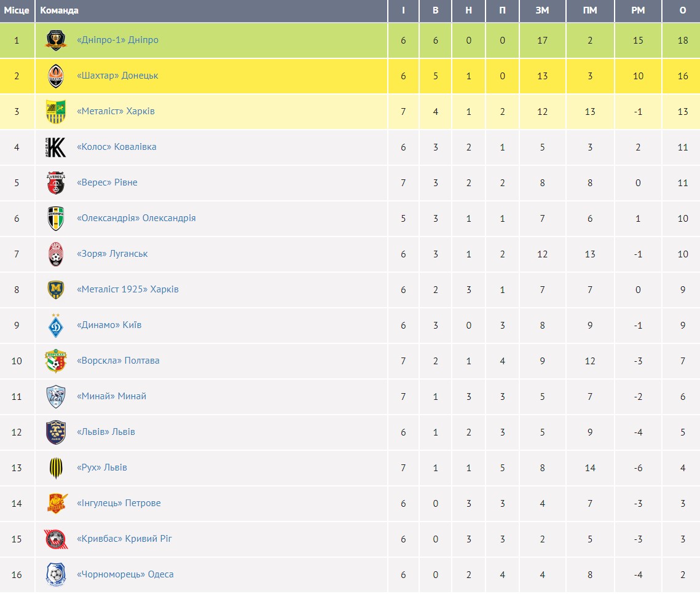Click the Metalist Kharkiv club emblem
The height and width of the screenshot is (594, 700).
[x=56, y=112]
